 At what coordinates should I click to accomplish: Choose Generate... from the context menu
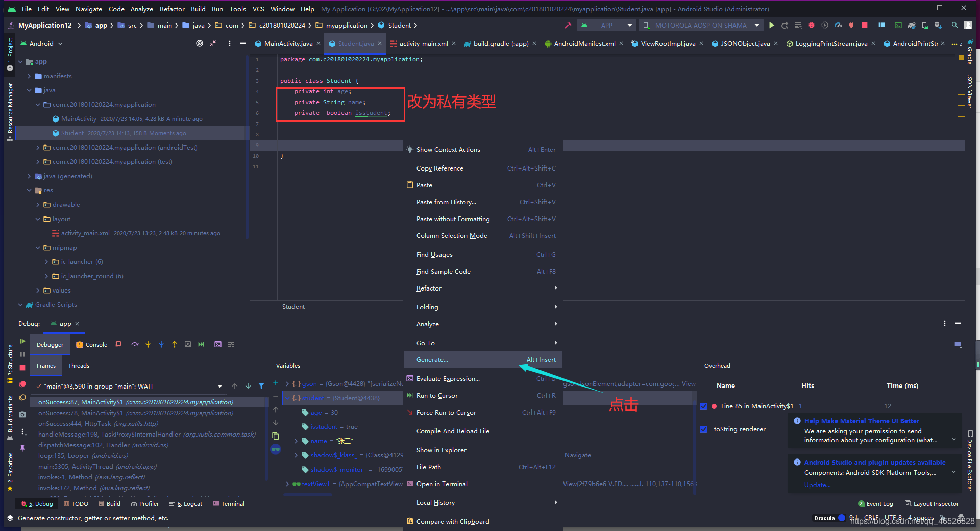pos(483,360)
